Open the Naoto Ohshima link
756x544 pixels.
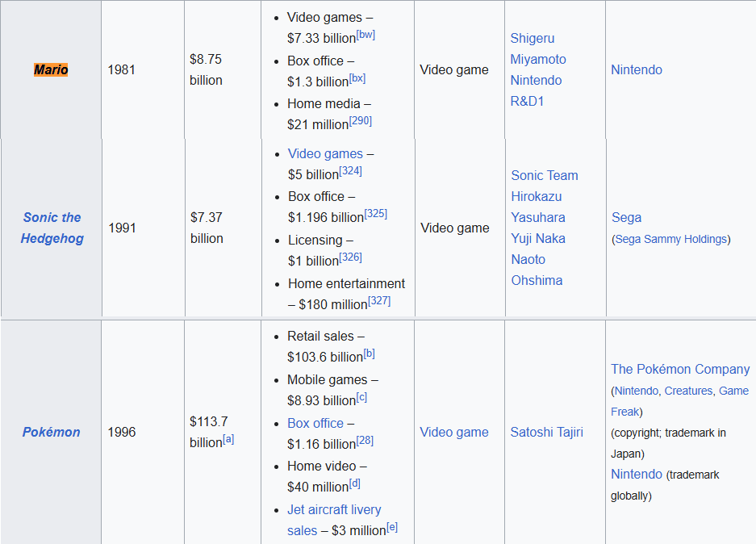(x=537, y=270)
